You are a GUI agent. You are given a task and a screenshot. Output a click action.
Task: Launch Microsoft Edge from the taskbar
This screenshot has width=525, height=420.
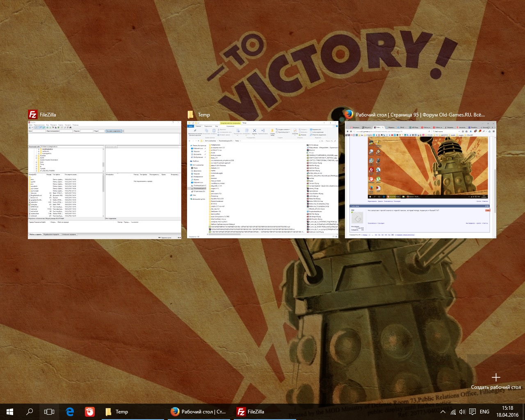coord(70,412)
